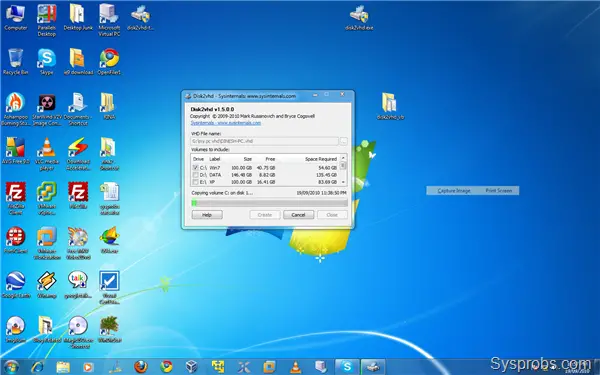Viewport: 600px width, 375px height.
Task: Open FortiClient shortcut
Action: [x=15, y=240]
